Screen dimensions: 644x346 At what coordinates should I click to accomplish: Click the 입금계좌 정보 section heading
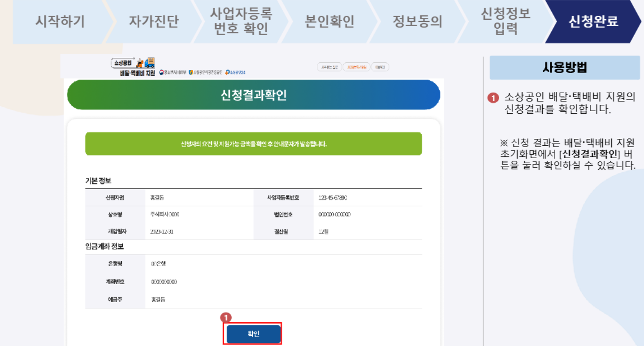click(x=104, y=247)
